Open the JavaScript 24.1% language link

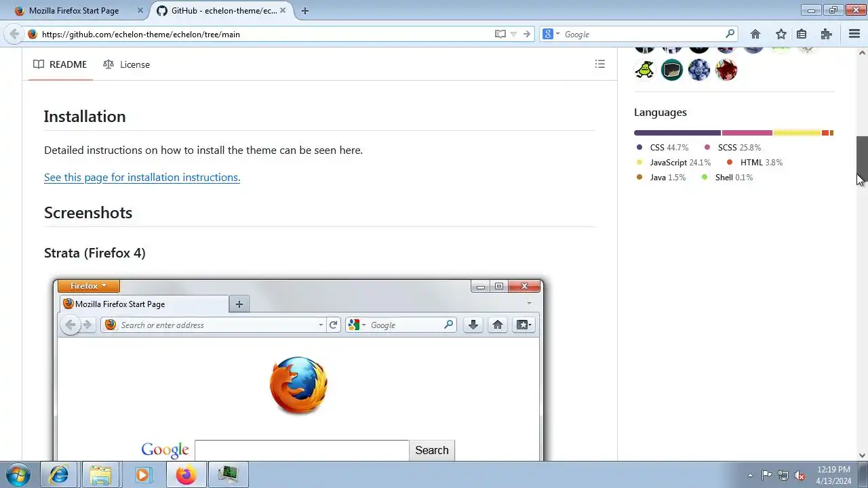tap(673, 162)
